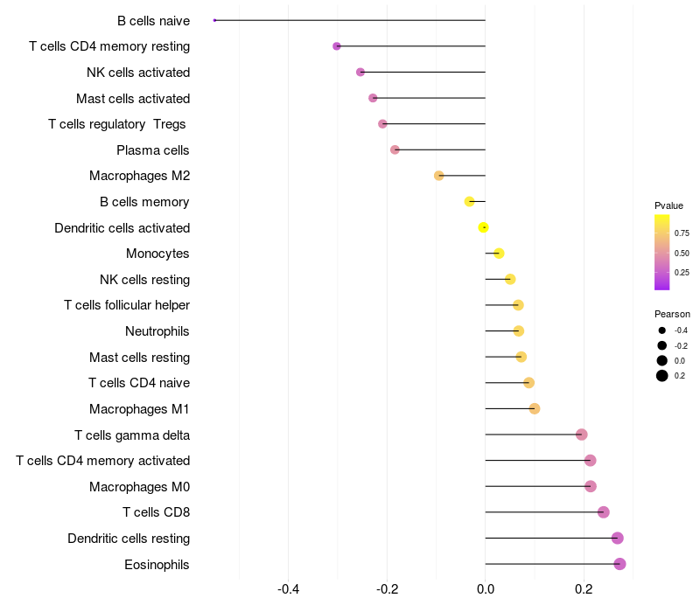Click the 0.2 Pearson size legend dot
Viewport: 700px width, 612px height.
[x=662, y=376]
